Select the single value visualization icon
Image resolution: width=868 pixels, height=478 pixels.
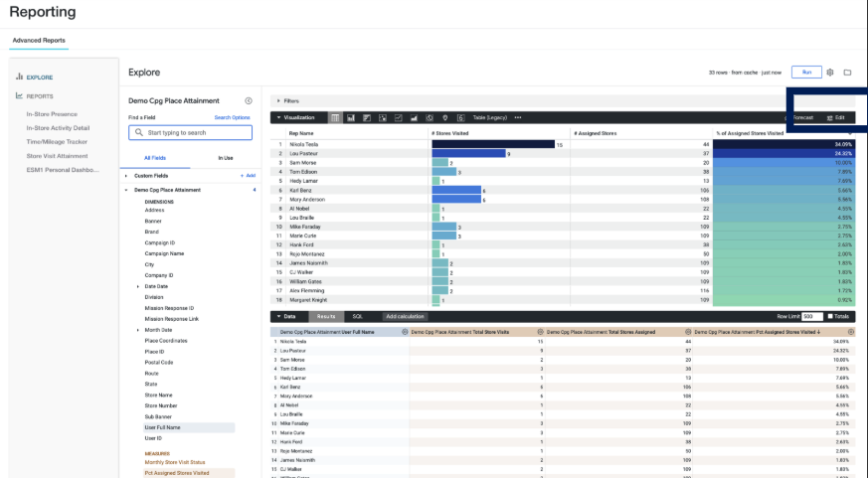(x=460, y=118)
